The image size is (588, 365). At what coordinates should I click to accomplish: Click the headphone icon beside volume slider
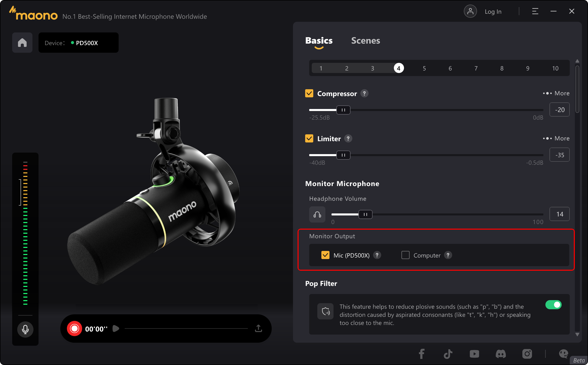(x=317, y=214)
